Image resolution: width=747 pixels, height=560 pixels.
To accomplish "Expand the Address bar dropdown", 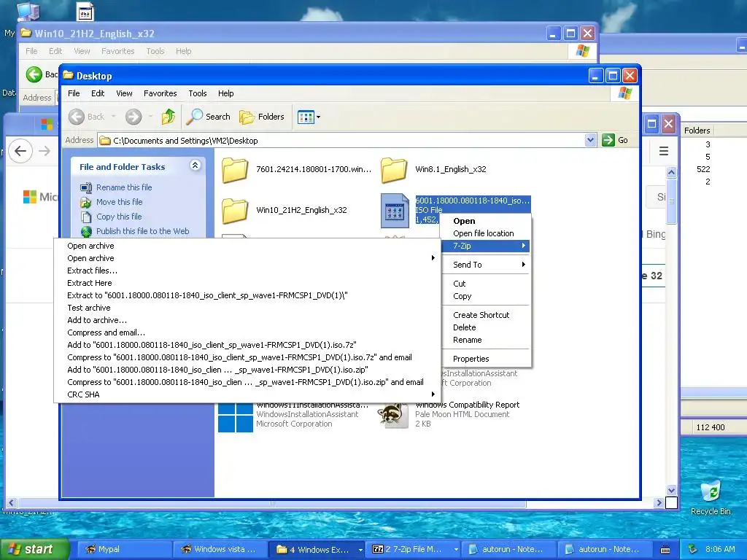I will coord(590,140).
